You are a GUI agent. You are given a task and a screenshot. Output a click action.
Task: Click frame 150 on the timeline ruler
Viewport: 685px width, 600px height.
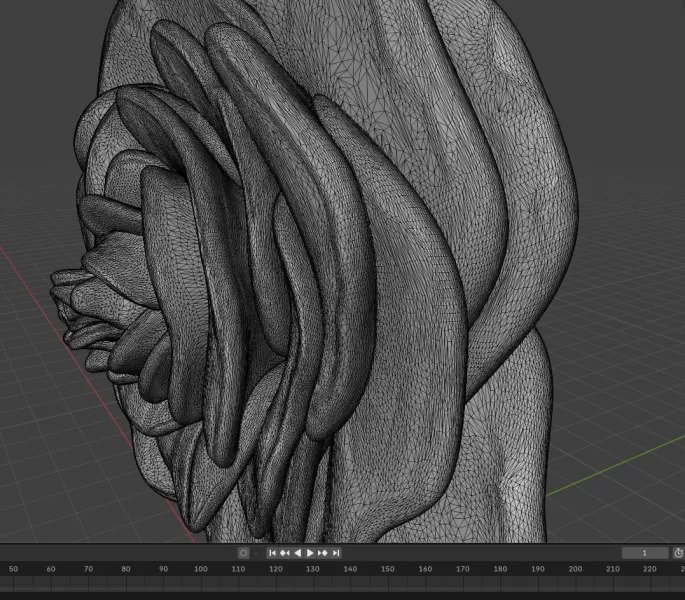point(387,569)
